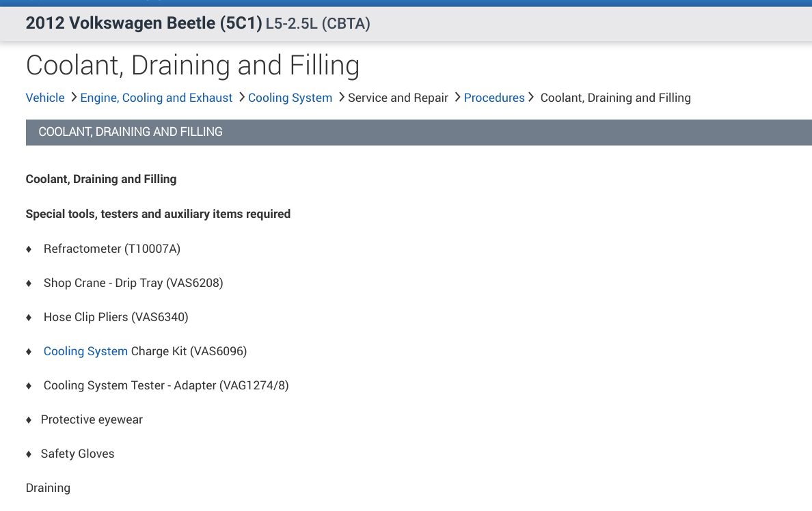Open the Vehicle breadcrumb link

[x=45, y=98]
